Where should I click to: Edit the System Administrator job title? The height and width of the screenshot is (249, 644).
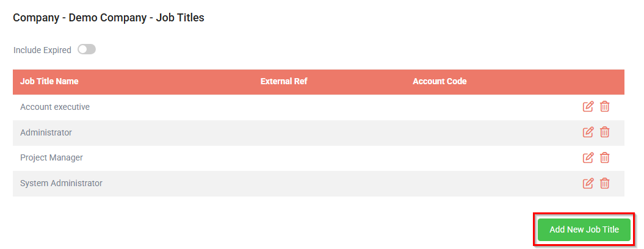click(588, 183)
